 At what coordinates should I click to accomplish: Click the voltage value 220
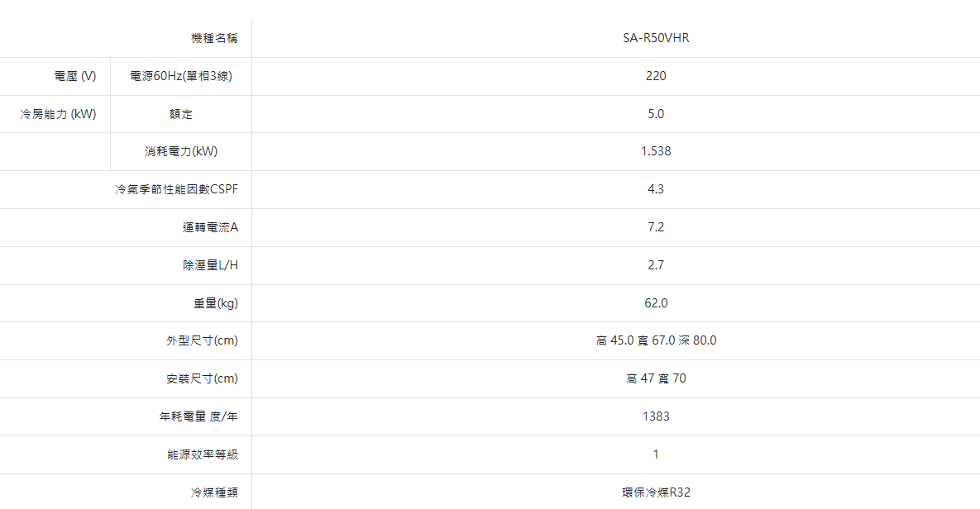(656, 76)
